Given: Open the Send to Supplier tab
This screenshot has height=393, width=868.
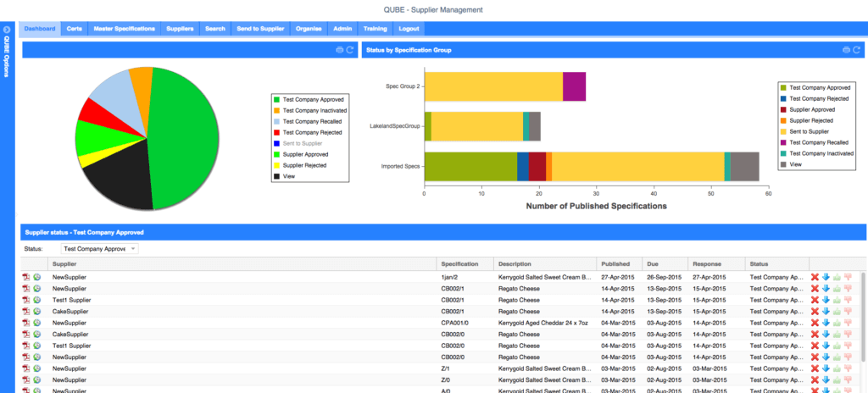Looking at the screenshot, I should click(260, 29).
